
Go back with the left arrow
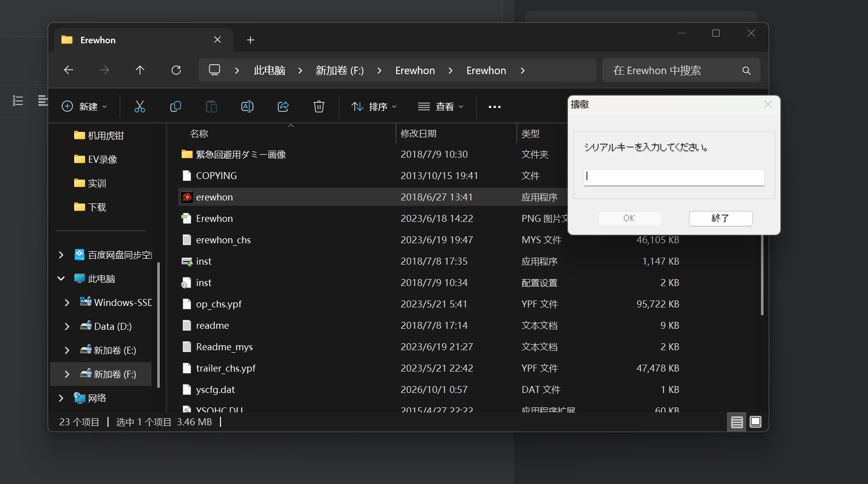(x=69, y=70)
